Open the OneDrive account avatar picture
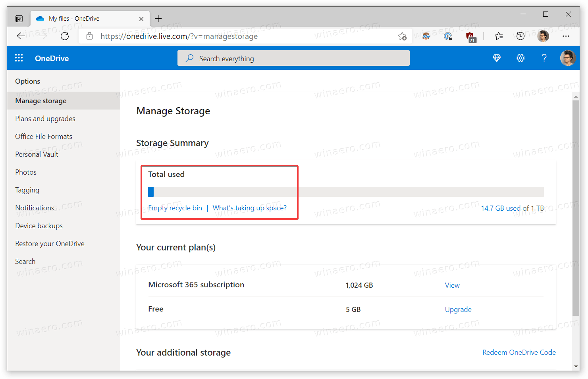 click(568, 58)
